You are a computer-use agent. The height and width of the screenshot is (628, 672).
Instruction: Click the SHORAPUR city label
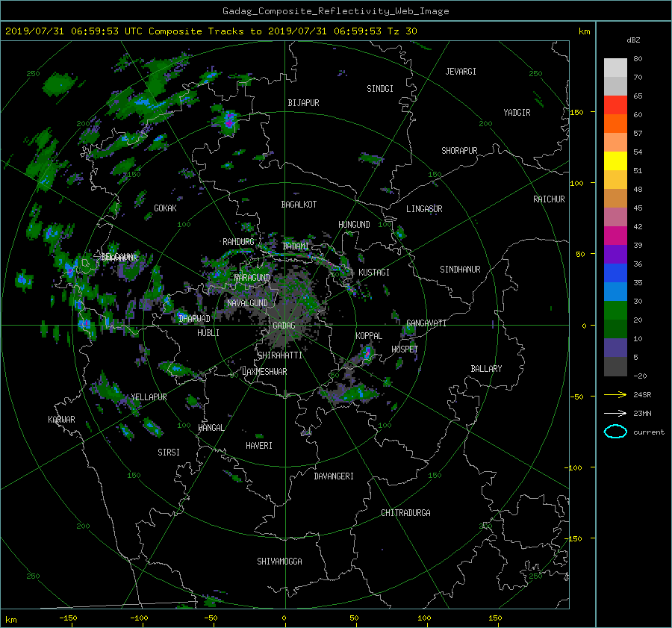459,151
